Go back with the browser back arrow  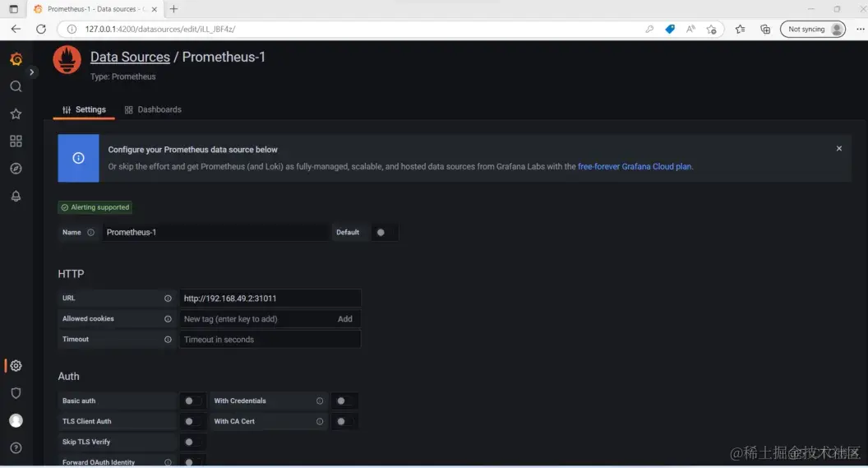click(x=16, y=29)
